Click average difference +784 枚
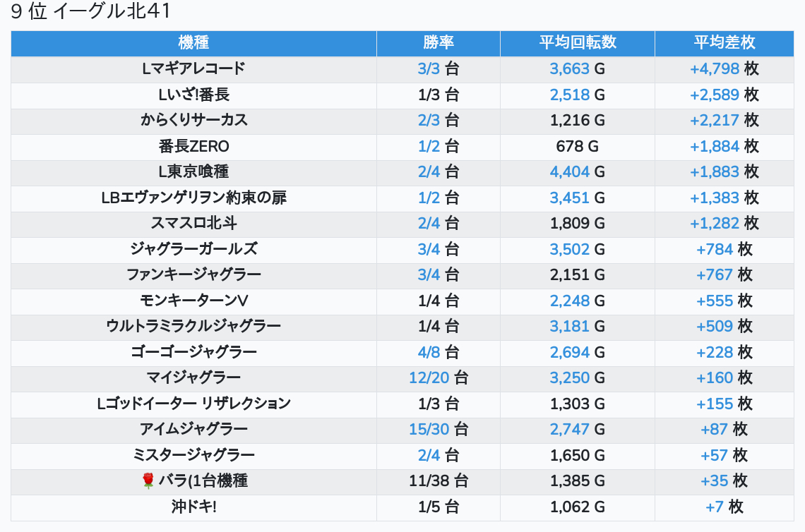 [724, 249]
